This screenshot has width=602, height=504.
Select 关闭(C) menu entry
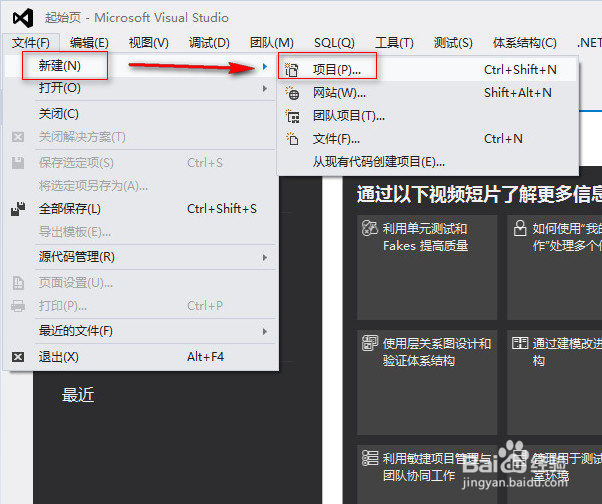point(141,114)
